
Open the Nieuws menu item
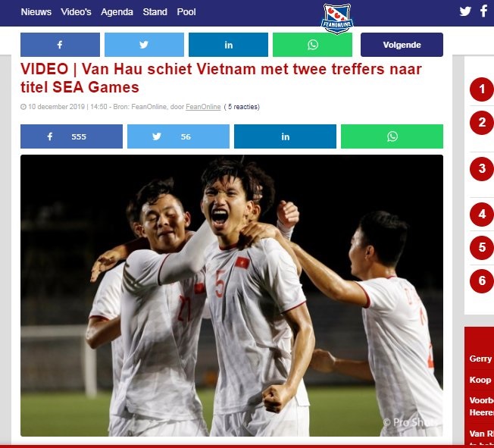[36, 12]
